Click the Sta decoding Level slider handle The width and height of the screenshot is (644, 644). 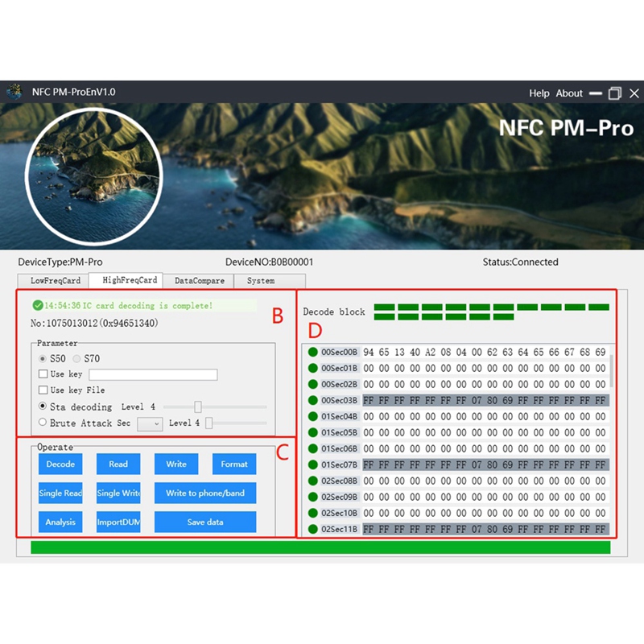coord(198,407)
